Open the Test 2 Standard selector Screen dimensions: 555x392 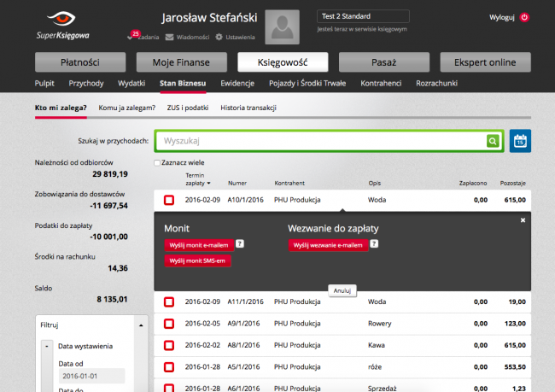coord(363,16)
